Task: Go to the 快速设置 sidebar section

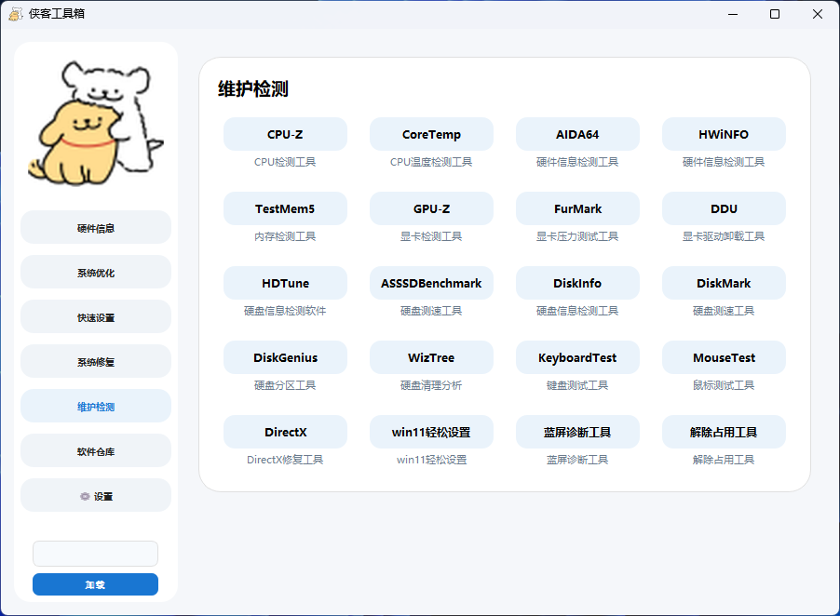Action: click(x=96, y=316)
